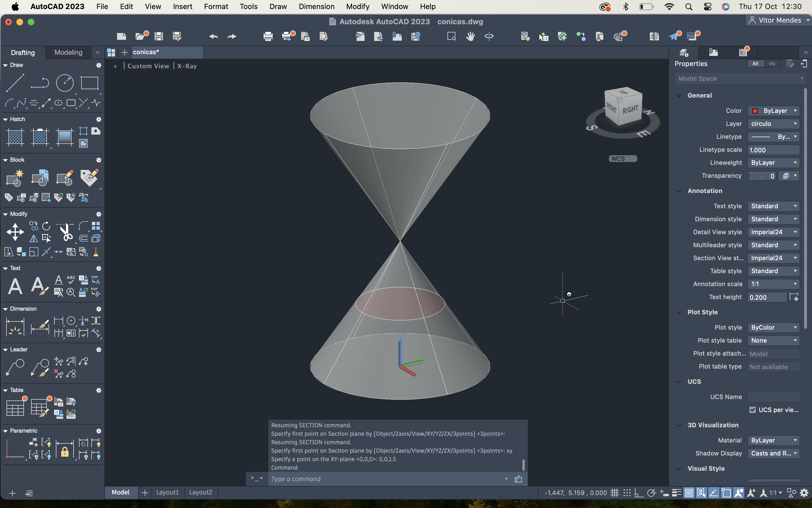Click the red color swatch in Color property
Image resolution: width=812 pixels, height=508 pixels.
[x=755, y=111]
